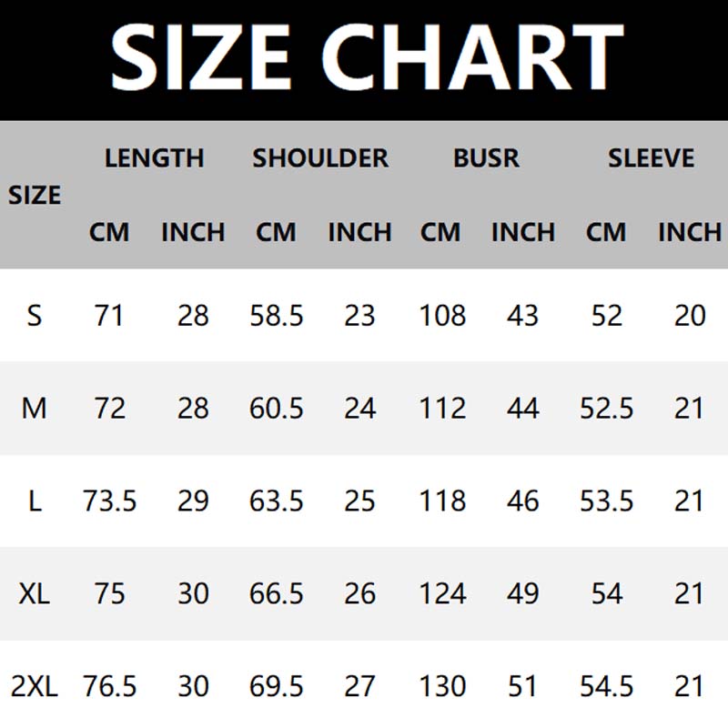This screenshot has width=728, height=728.
Task: Choose the L size row label
Action: tap(35, 501)
